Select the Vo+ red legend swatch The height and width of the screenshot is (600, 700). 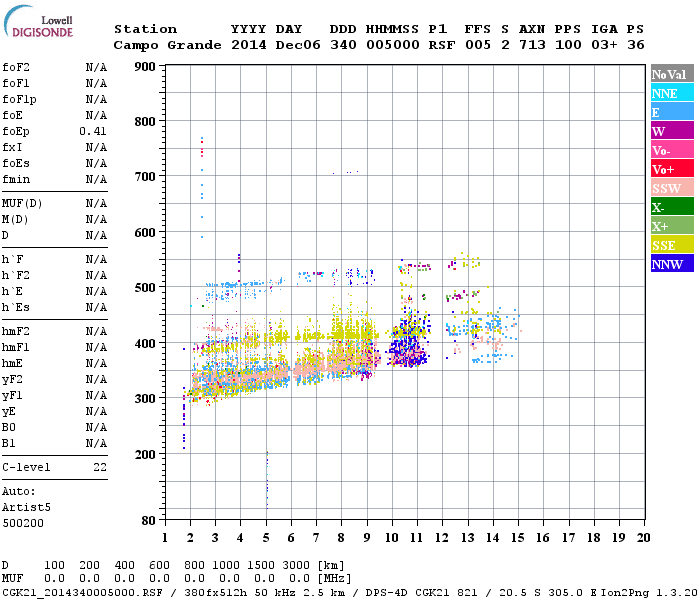click(672, 168)
